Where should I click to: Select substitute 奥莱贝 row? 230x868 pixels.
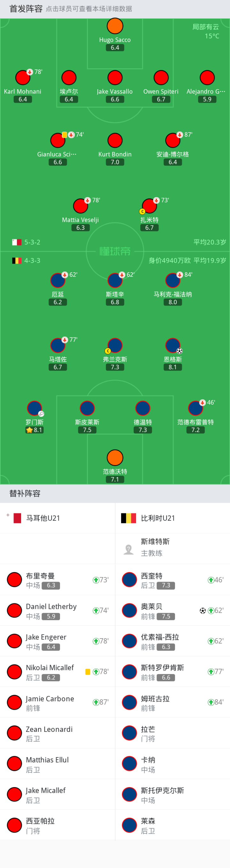point(172,610)
